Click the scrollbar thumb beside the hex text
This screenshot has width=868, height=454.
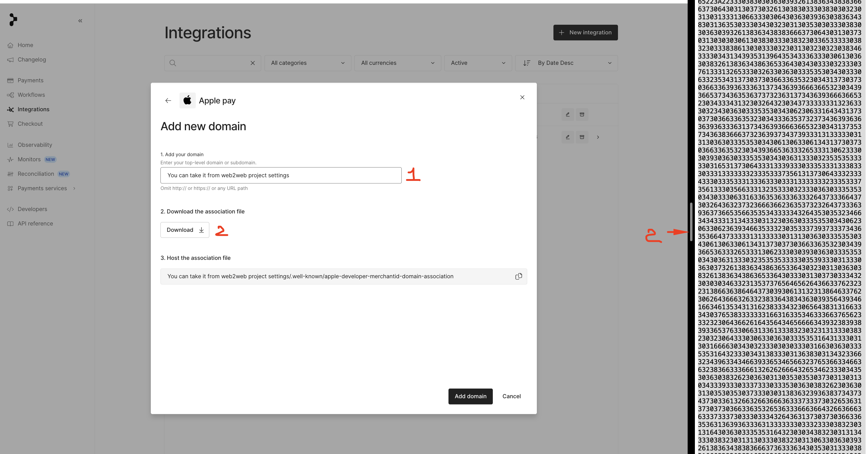pyautogui.click(x=691, y=222)
